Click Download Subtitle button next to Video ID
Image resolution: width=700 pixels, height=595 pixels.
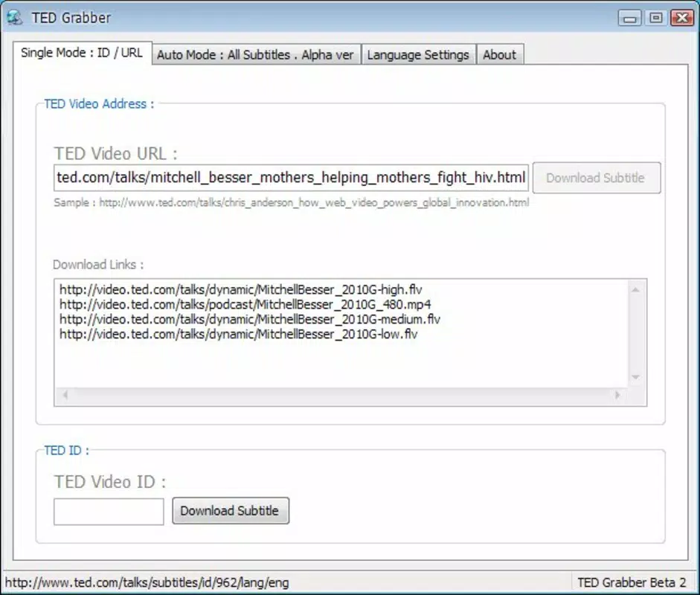(231, 511)
